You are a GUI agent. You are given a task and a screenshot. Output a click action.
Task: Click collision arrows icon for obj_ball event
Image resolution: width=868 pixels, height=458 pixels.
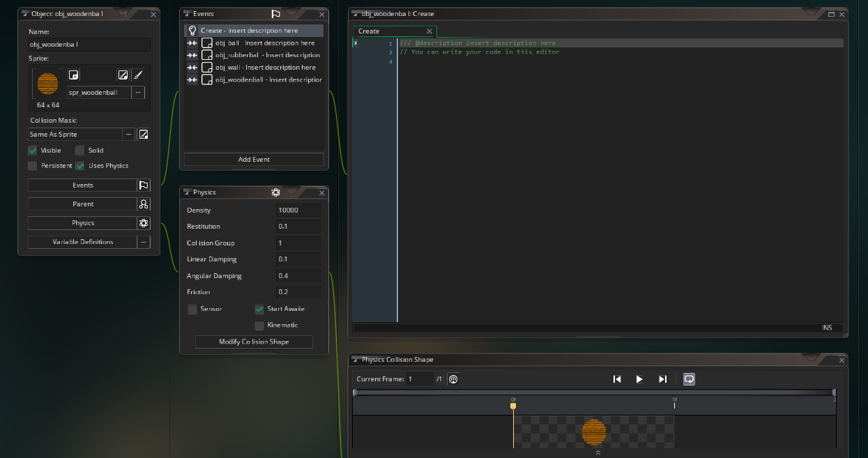pyautogui.click(x=192, y=43)
